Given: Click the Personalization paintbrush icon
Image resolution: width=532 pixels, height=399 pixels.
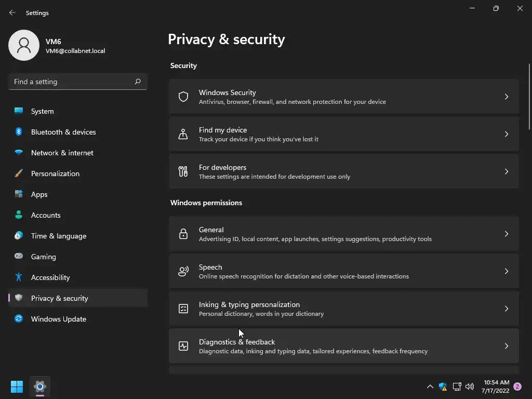Looking at the screenshot, I should coord(19,174).
